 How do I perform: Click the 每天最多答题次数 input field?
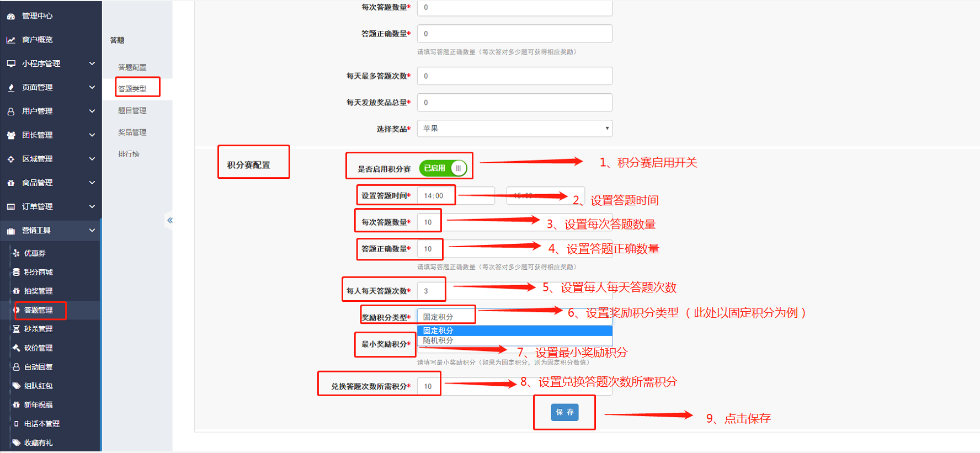(x=515, y=76)
